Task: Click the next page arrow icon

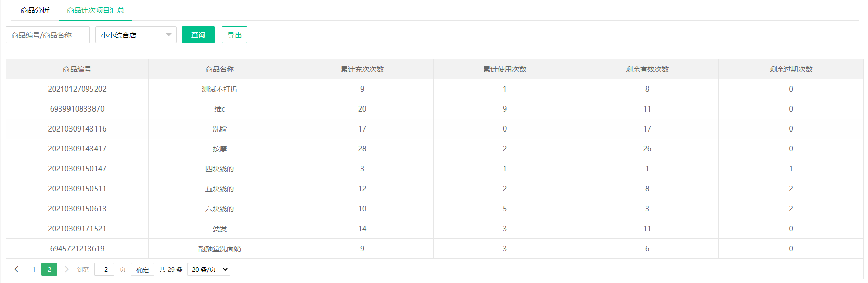Action: point(66,269)
